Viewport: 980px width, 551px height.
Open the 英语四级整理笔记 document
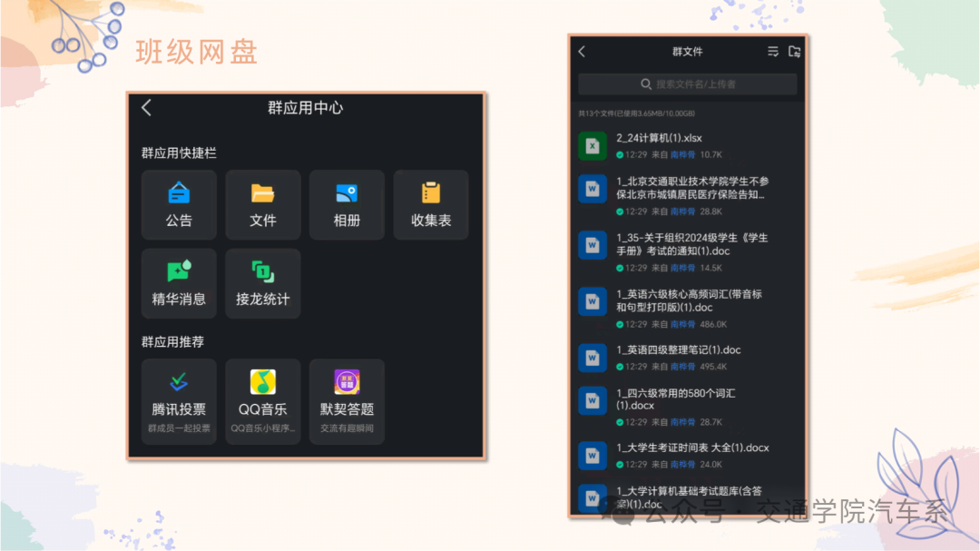click(x=679, y=350)
